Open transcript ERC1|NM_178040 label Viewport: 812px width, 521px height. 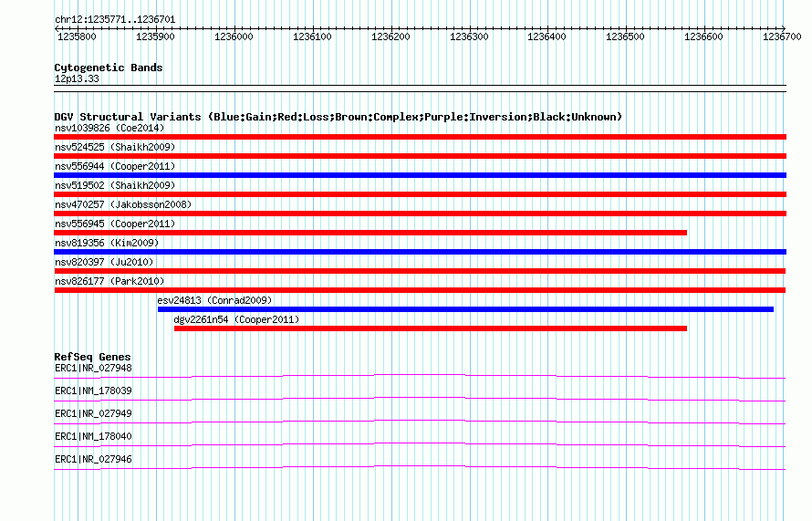click(x=93, y=436)
